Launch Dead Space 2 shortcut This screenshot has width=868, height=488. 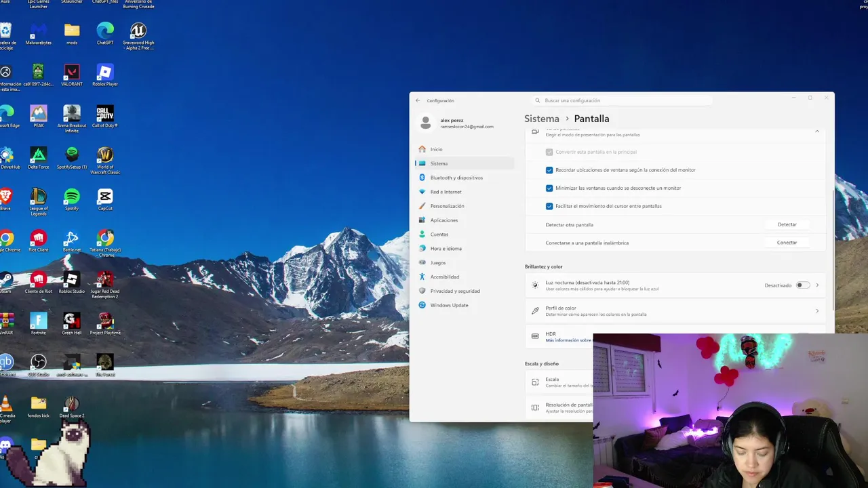pos(72,406)
